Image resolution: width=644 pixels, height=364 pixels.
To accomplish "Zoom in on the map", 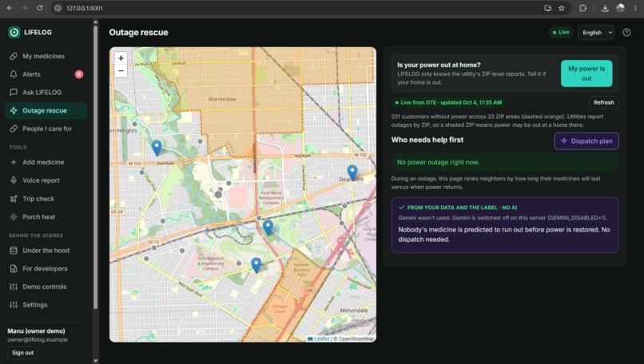I will point(121,58).
